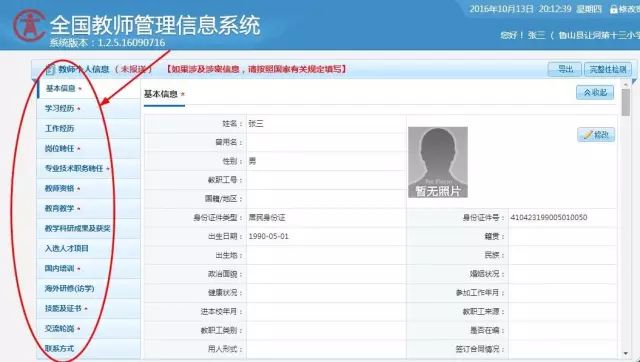640x362 pixels.
Task: Click the empty 用人形式 field
Action: tap(326, 349)
